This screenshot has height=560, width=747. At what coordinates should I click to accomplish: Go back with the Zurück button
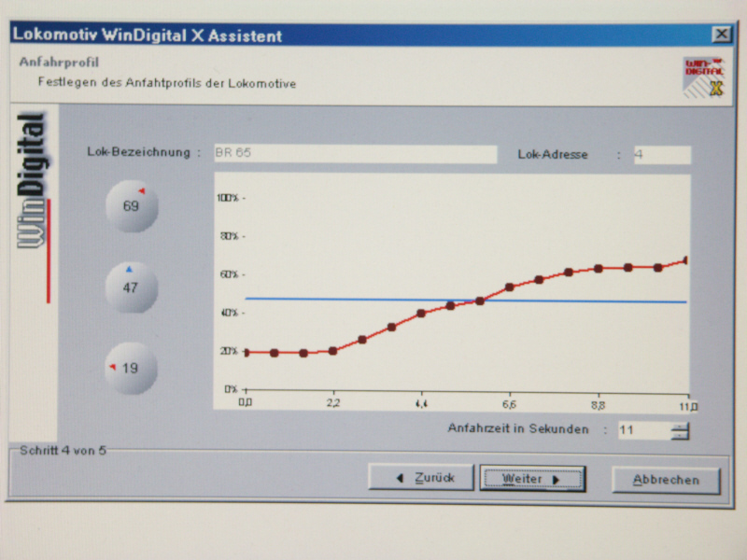tap(421, 477)
